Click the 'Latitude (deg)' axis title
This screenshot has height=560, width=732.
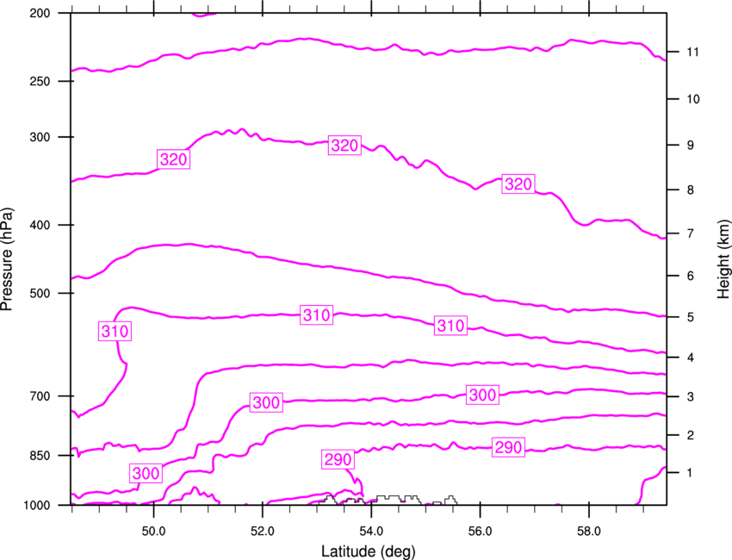[368, 551]
